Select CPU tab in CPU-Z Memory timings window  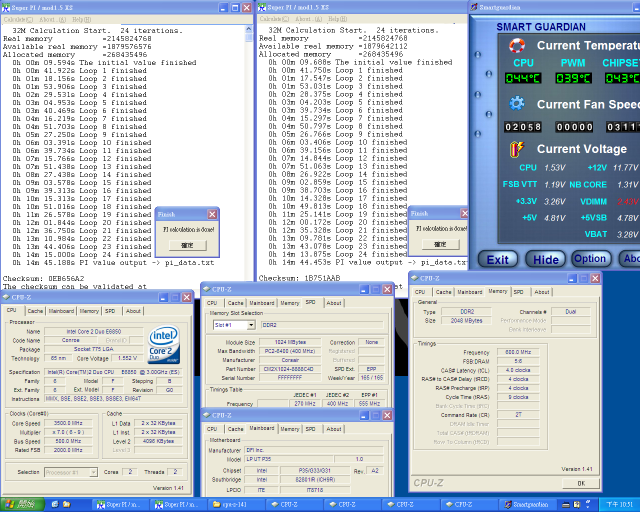(420, 292)
